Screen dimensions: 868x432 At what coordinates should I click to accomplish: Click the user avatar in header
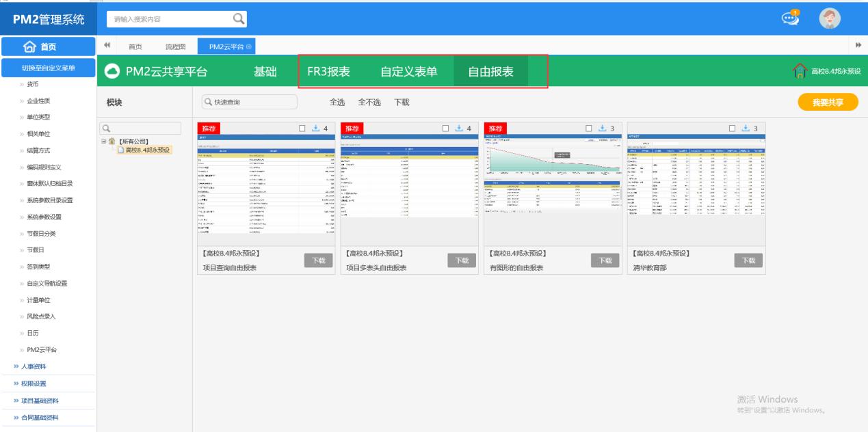tap(830, 18)
